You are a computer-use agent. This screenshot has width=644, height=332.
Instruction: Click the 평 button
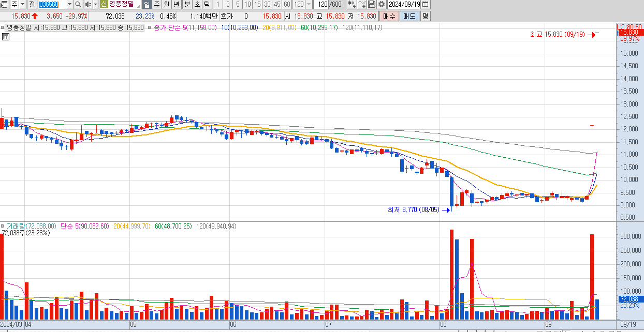point(425,16)
